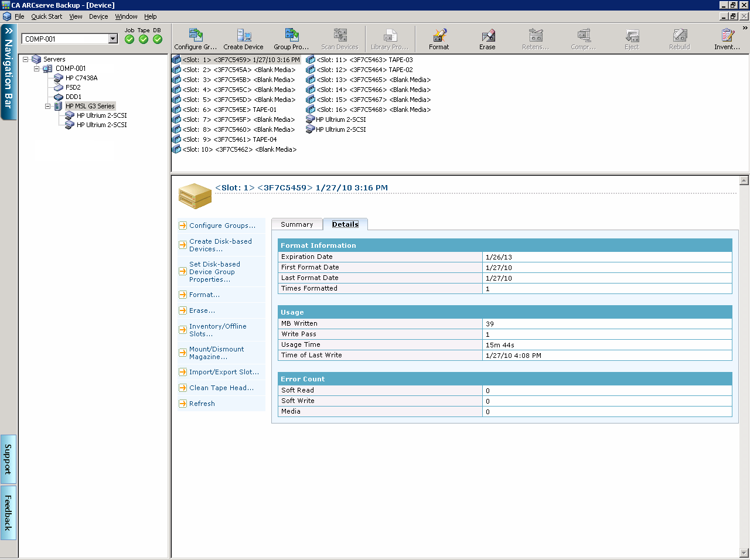Open the Quick Start menu
This screenshot has height=560, width=750.
(46, 16)
